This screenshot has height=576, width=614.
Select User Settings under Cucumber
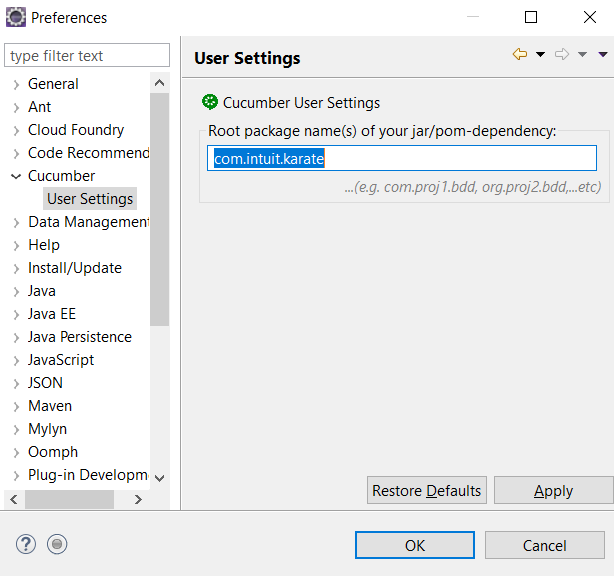[90, 199]
